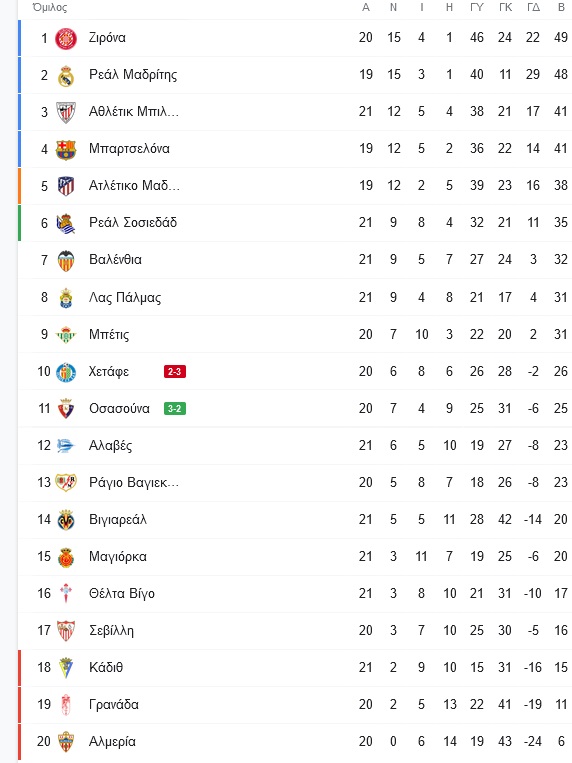
Task: Click the Girona club crest icon
Action: click(x=66, y=38)
